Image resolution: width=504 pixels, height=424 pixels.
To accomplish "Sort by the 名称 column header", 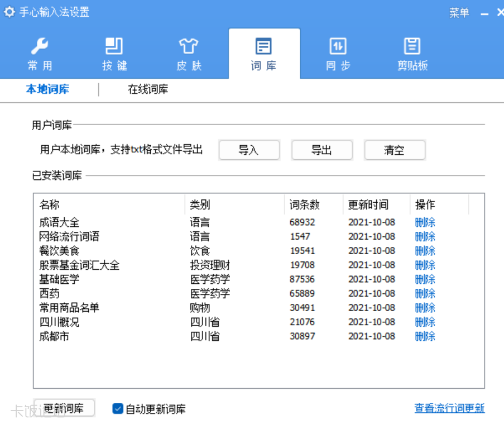I will [109, 204].
